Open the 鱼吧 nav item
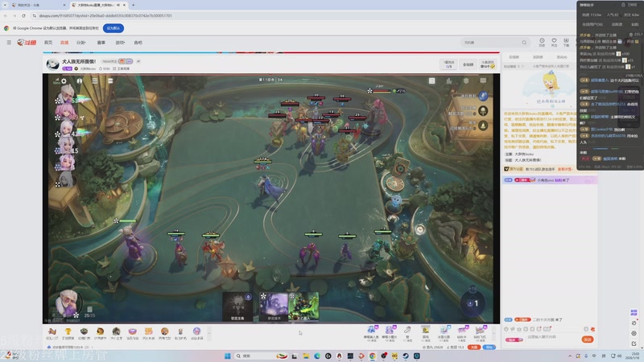 (x=138, y=43)
